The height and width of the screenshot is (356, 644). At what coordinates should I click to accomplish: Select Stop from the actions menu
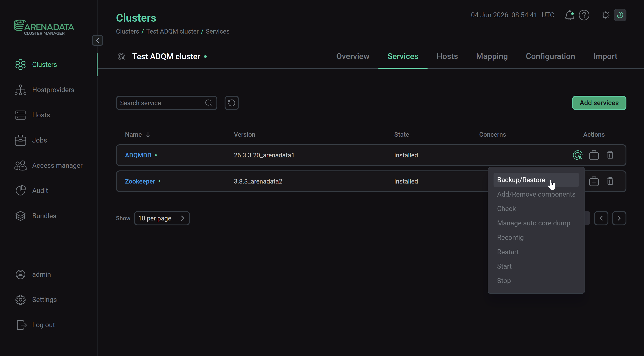pyautogui.click(x=536, y=281)
